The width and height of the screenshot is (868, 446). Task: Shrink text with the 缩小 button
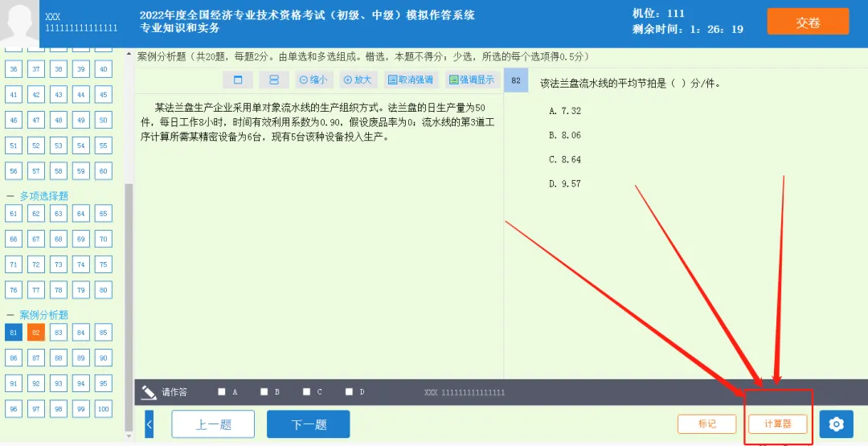(x=313, y=80)
